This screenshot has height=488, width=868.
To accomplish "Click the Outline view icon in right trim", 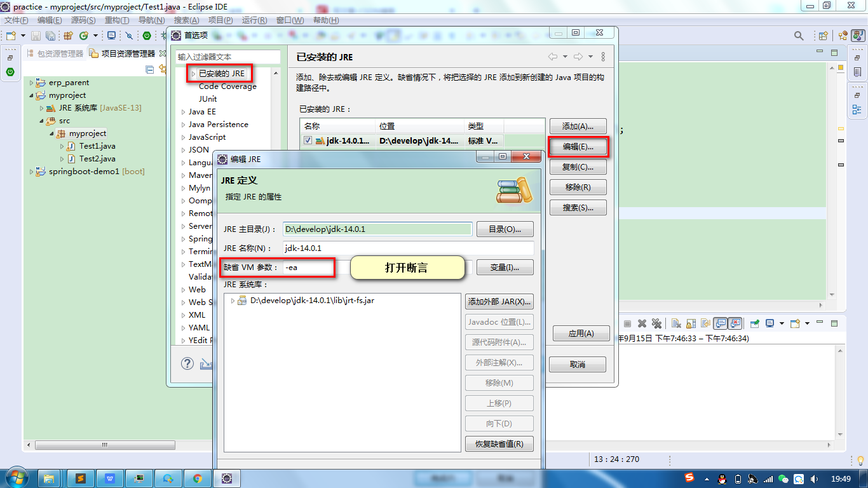I will 857,109.
